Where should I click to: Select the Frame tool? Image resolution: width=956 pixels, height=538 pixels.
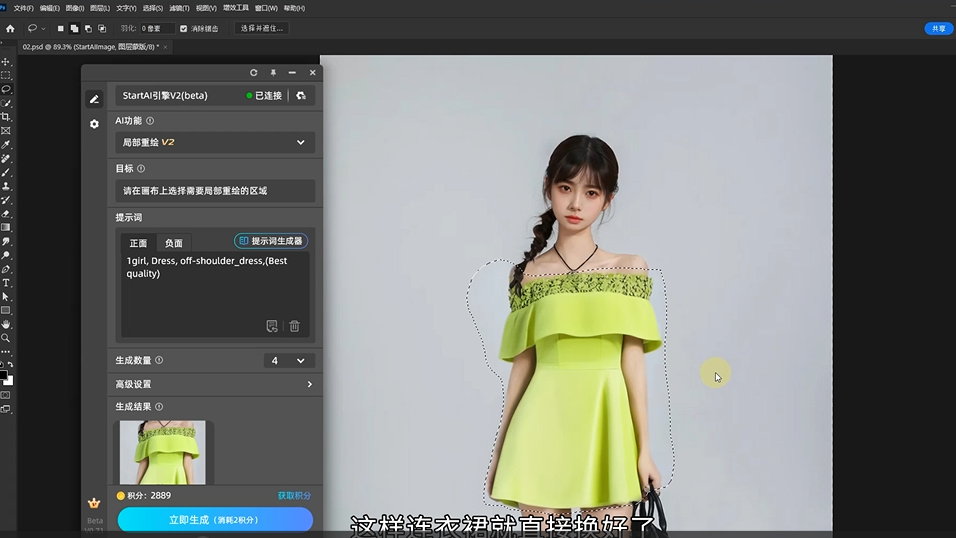[5, 131]
